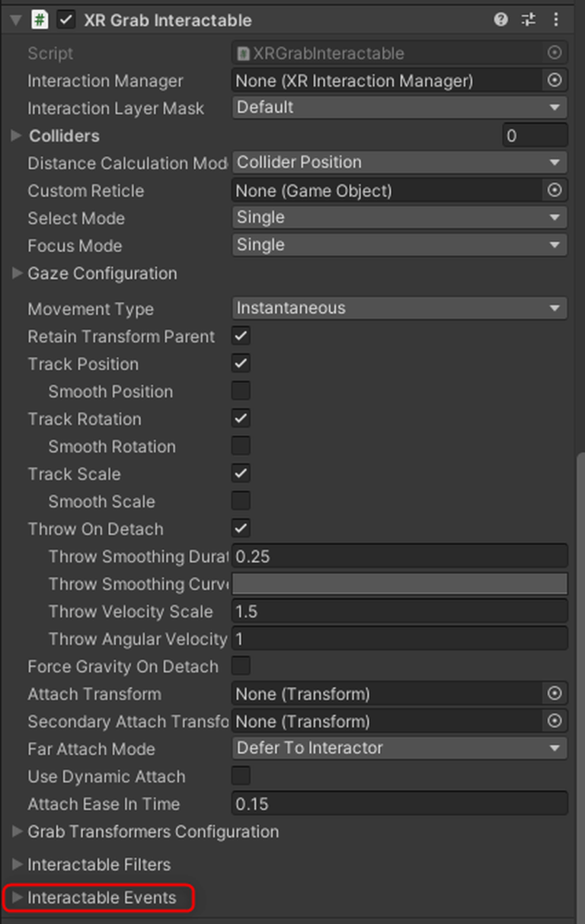Screen dimensions: 585x924
Task: Open the help documentation icon for XR Grab Interactable
Action: pos(500,21)
